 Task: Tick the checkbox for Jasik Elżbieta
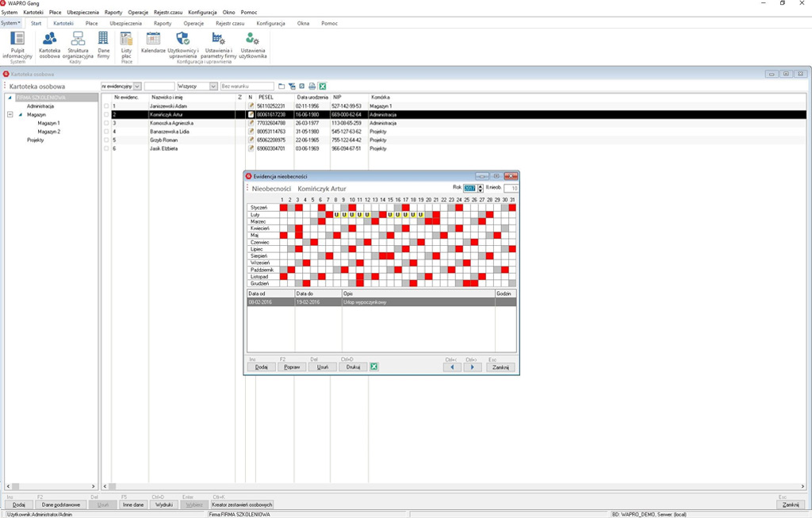tap(106, 148)
